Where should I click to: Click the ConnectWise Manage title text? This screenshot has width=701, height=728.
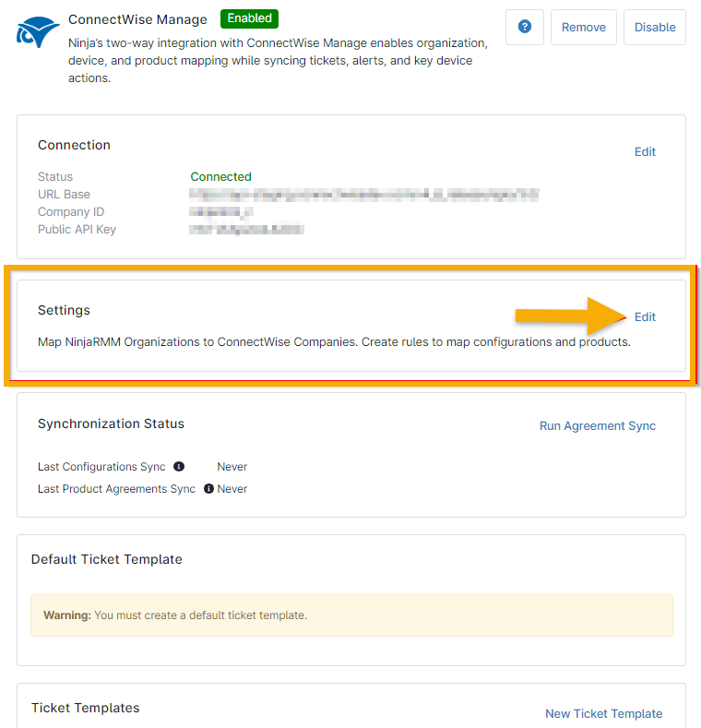coord(137,19)
